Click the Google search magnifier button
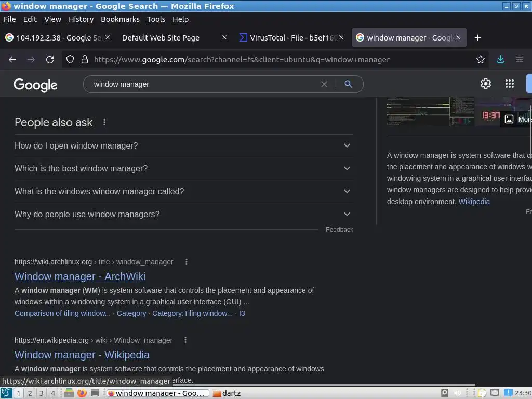The image size is (532, 399). point(348,84)
